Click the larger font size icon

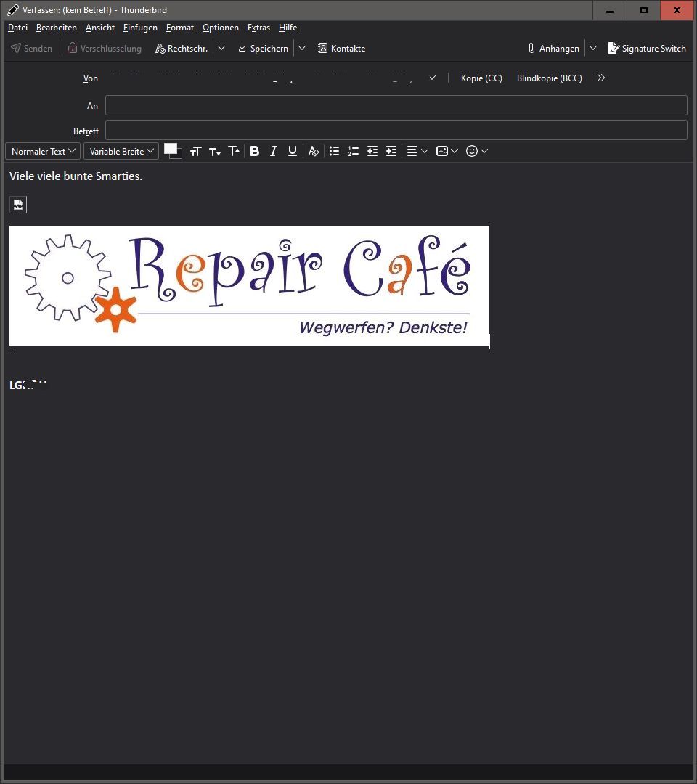coord(234,151)
